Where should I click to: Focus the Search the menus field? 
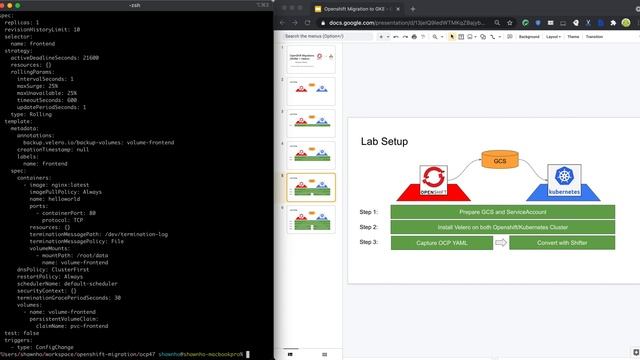tap(328, 36)
